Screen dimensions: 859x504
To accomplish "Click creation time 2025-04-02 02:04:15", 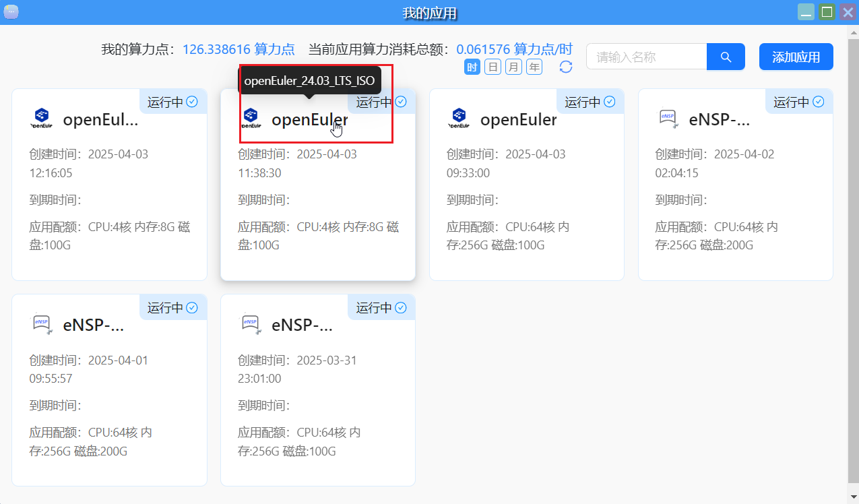I will tap(715, 164).
